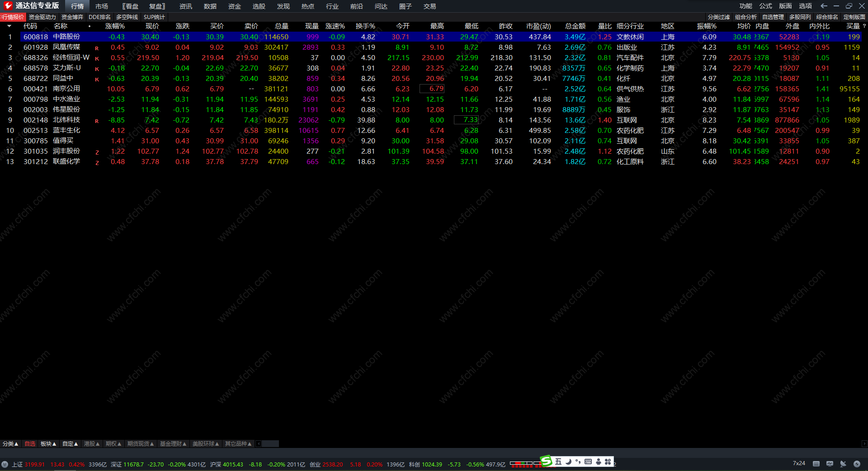Click the Z marker beside 联盛化学
The height and width of the screenshot is (471, 868).
click(97, 163)
